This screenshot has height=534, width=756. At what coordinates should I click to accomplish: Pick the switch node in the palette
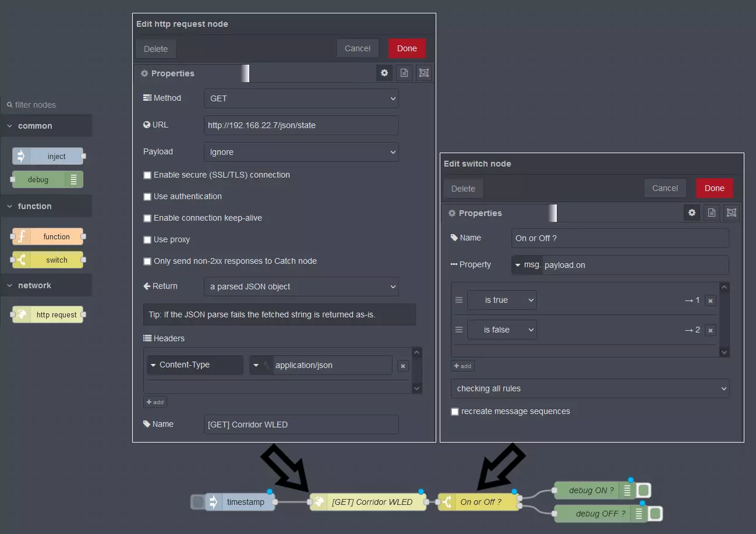coord(48,260)
